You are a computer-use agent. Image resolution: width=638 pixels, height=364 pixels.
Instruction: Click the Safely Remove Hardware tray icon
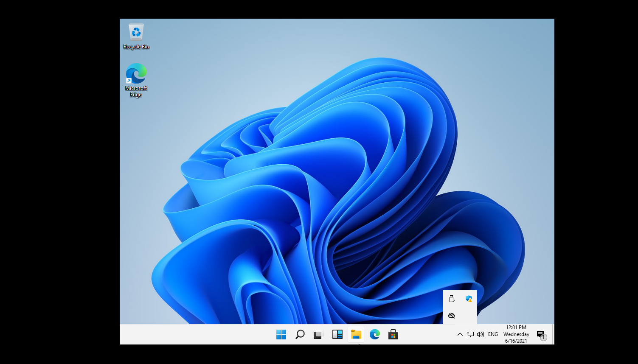click(x=451, y=298)
